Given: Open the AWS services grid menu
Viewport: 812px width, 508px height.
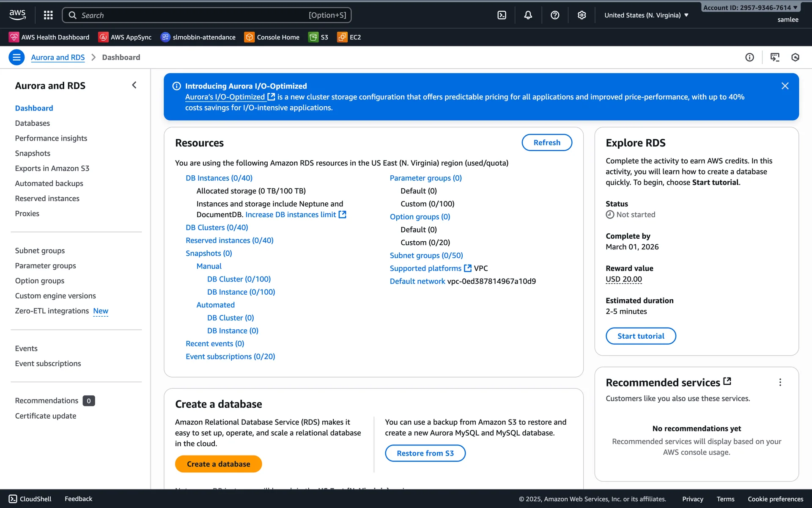Looking at the screenshot, I should 48,15.
